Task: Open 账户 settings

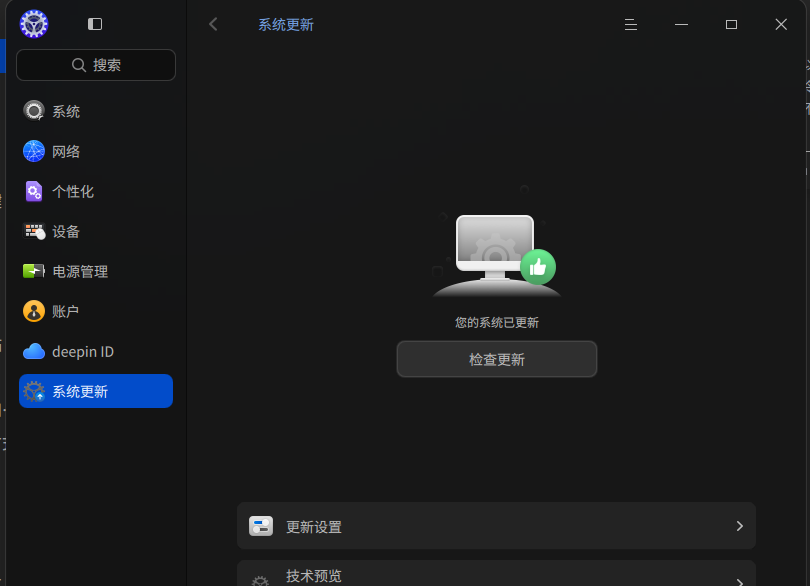Action: pos(96,311)
